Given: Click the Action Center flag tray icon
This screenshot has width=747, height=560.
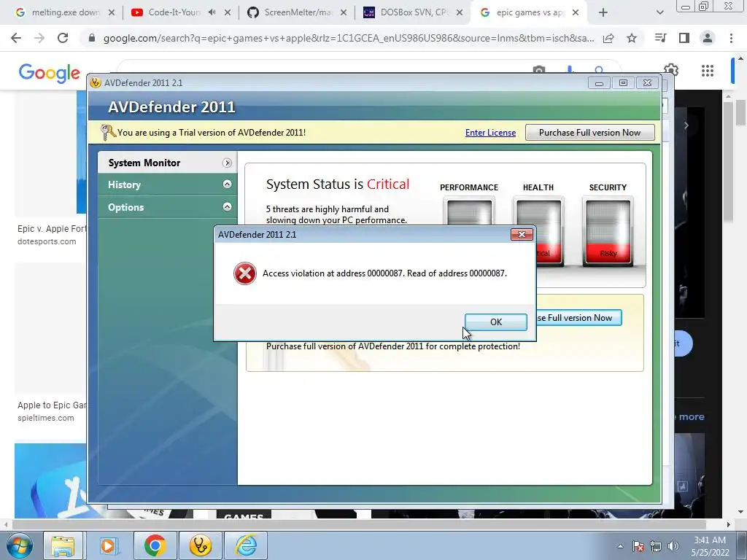Looking at the screenshot, I should tap(638, 546).
